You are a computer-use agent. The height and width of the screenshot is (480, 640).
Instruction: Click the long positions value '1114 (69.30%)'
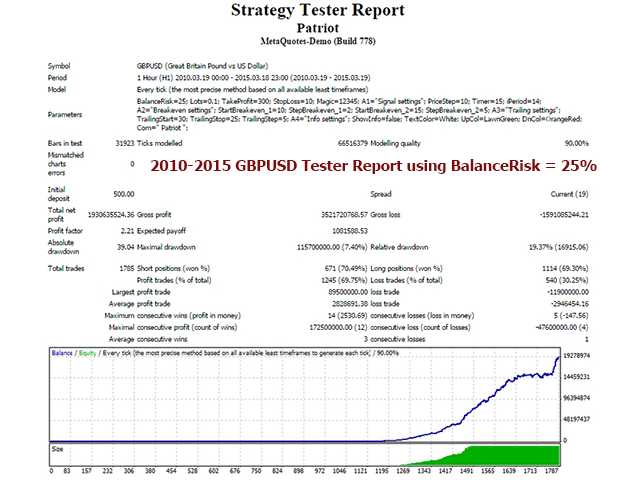pos(565,269)
